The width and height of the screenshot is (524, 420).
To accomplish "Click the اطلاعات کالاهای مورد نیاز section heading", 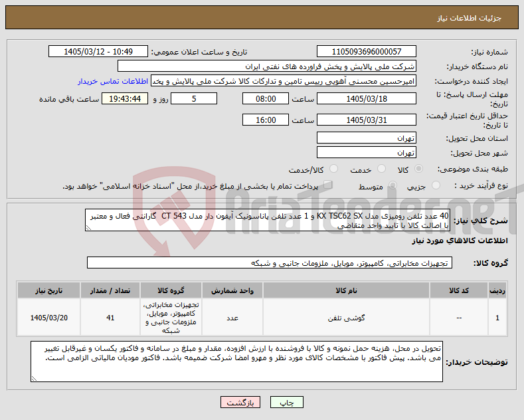I will coord(460,241).
